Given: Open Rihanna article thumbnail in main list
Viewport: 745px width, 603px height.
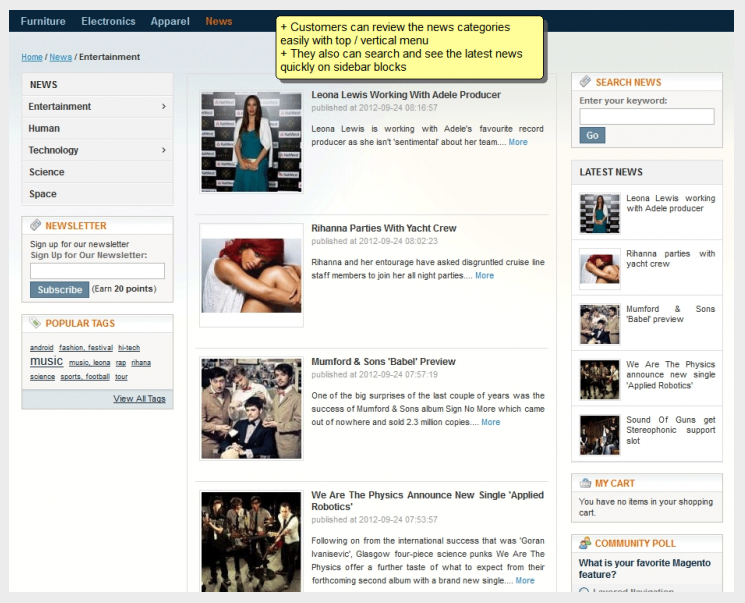Looking at the screenshot, I should (x=251, y=276).
